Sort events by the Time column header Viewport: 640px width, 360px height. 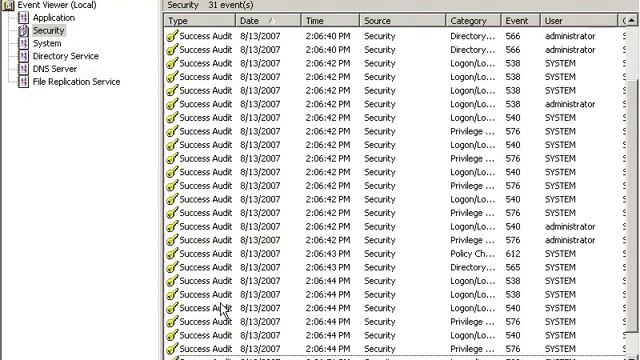click(x=330, y=21)
